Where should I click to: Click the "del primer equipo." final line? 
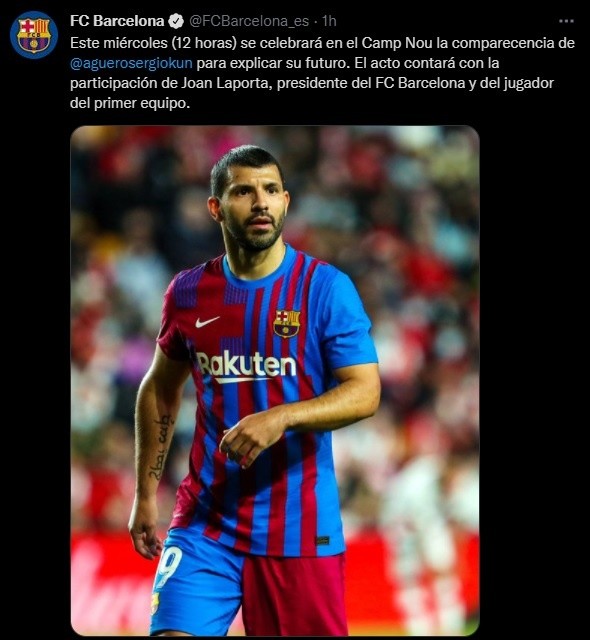pos(130,103)
